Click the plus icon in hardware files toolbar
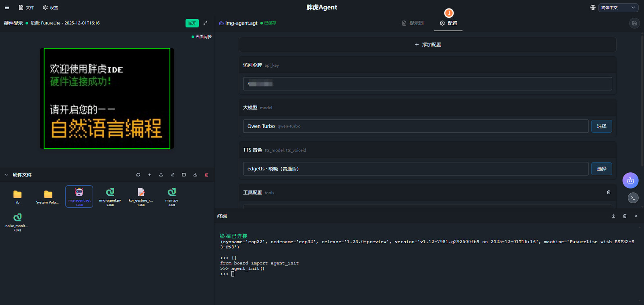 [x=149, y=175]
